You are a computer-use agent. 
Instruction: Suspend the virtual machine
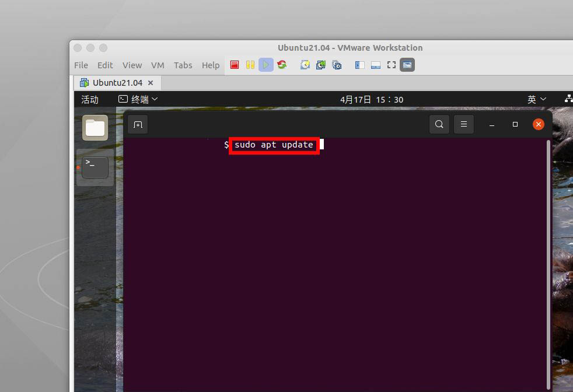click(x=250, y=65)
